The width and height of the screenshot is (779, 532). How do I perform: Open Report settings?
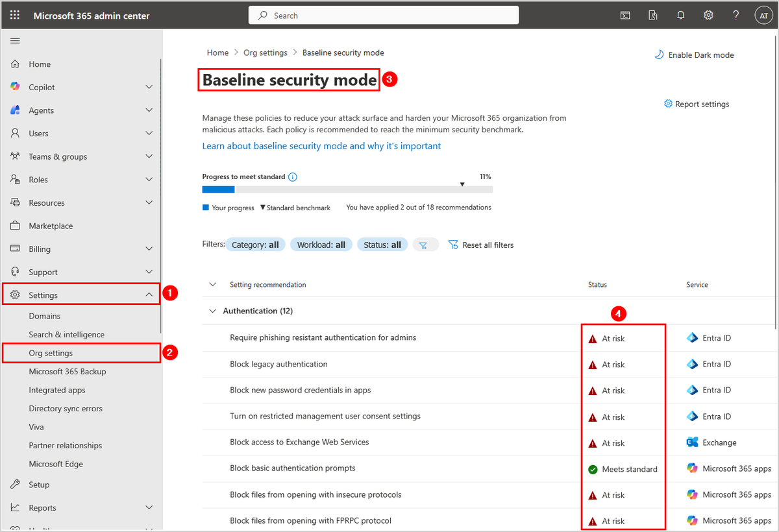coord(697,104)
